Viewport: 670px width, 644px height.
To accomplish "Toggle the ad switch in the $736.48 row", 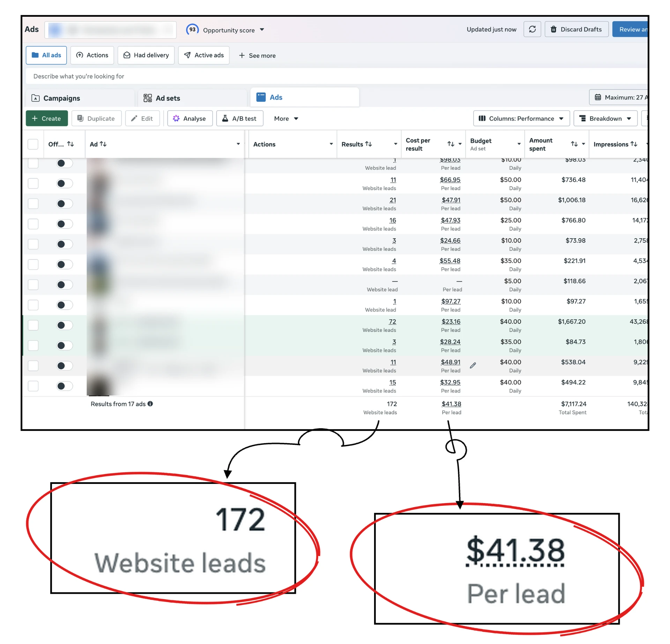I will point(65,184).
